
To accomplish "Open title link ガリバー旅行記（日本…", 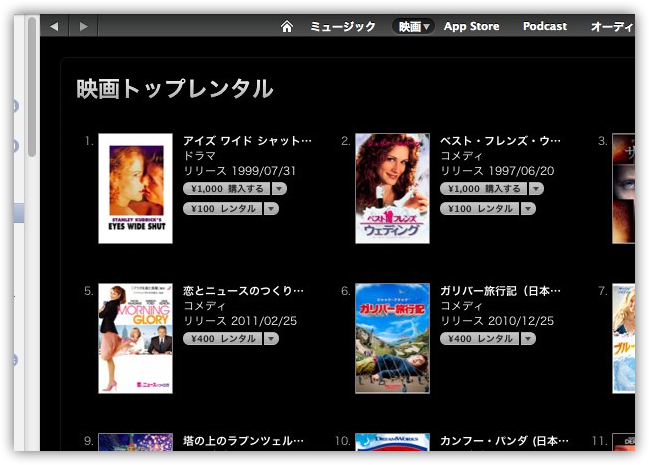I will pos(500,291).
